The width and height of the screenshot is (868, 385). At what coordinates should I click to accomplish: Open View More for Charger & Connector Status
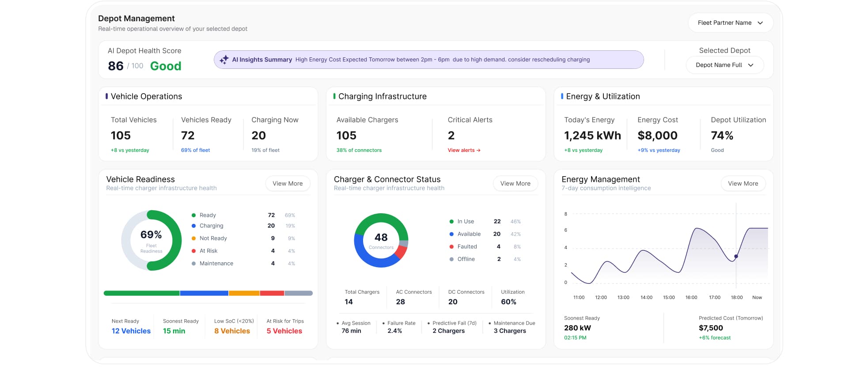(515, 184)
